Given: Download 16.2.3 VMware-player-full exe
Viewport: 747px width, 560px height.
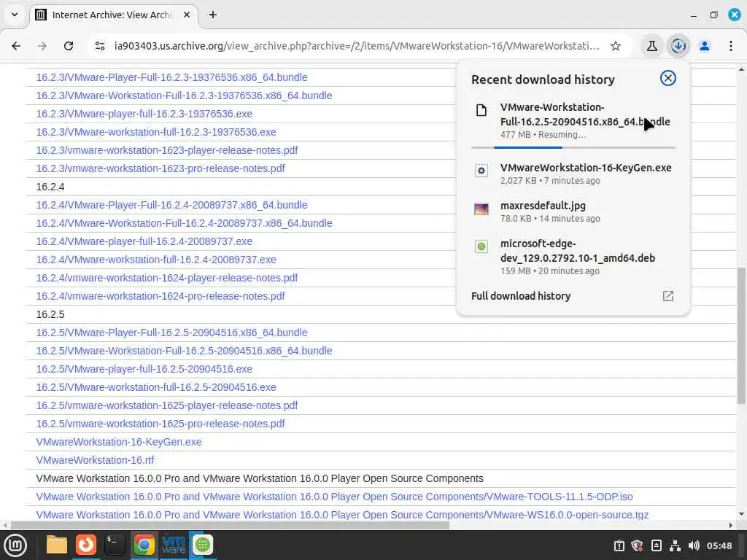Looking at the screenshot, I should (144, 114).
